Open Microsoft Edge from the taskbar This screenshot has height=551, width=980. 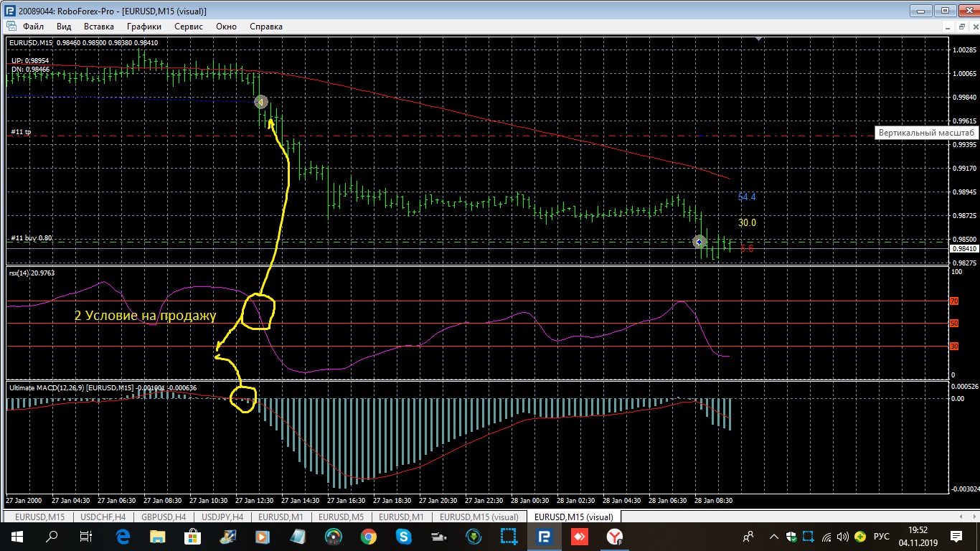[122, 536]
